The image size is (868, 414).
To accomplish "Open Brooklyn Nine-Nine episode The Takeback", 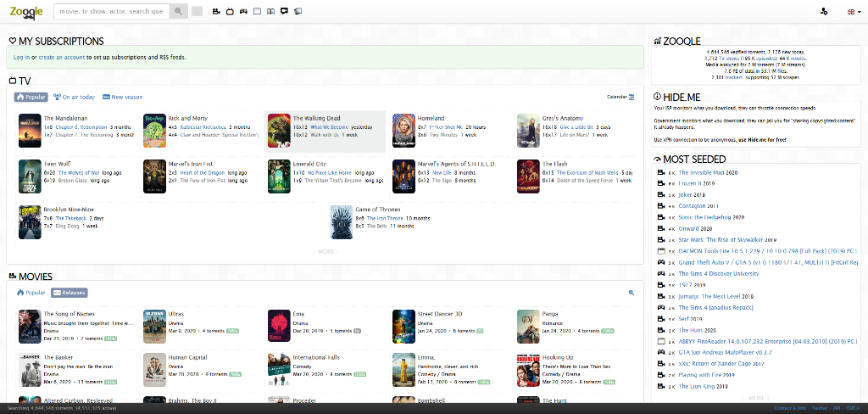I will click(x=71, y=218).
